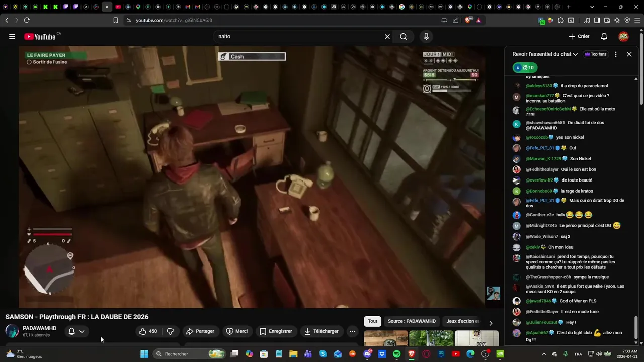
Task: Clear the search text with X
Action: 387,36
